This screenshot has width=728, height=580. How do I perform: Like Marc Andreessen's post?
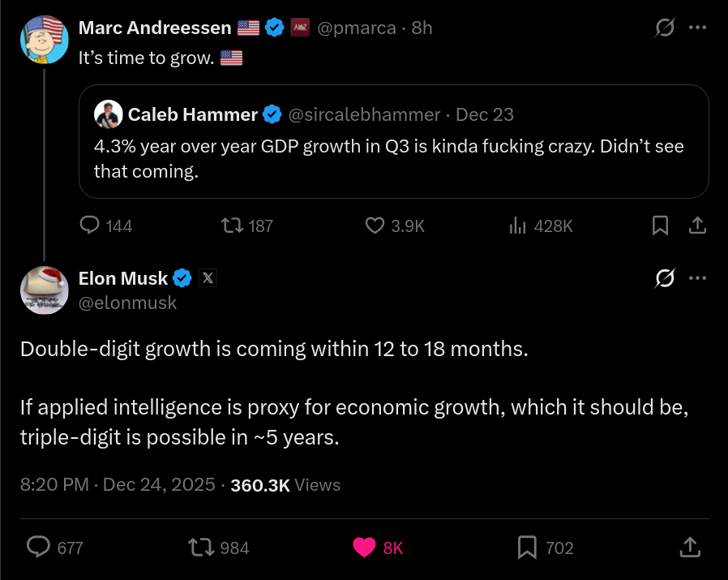pos(375,226)
